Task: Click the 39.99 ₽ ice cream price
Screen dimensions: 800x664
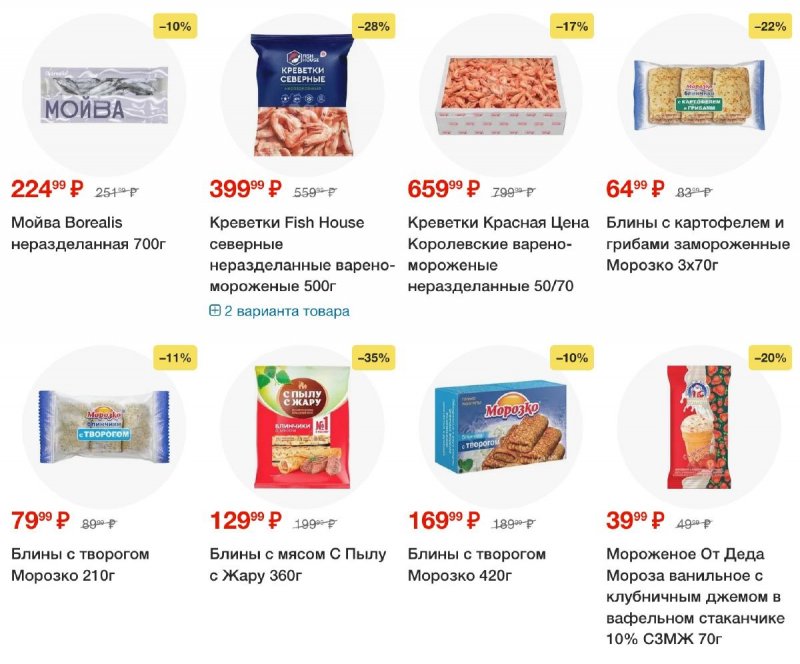Action: pos(635,521)
